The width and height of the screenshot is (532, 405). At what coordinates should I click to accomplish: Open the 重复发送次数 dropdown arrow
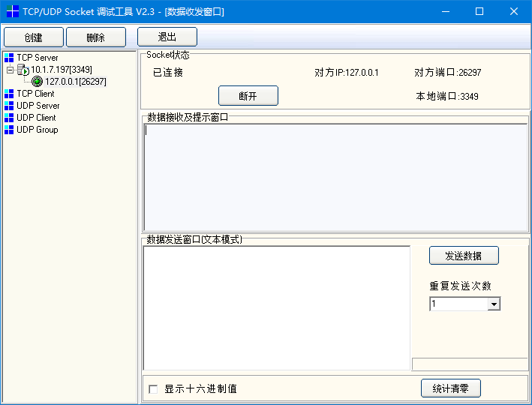[494, 304]
